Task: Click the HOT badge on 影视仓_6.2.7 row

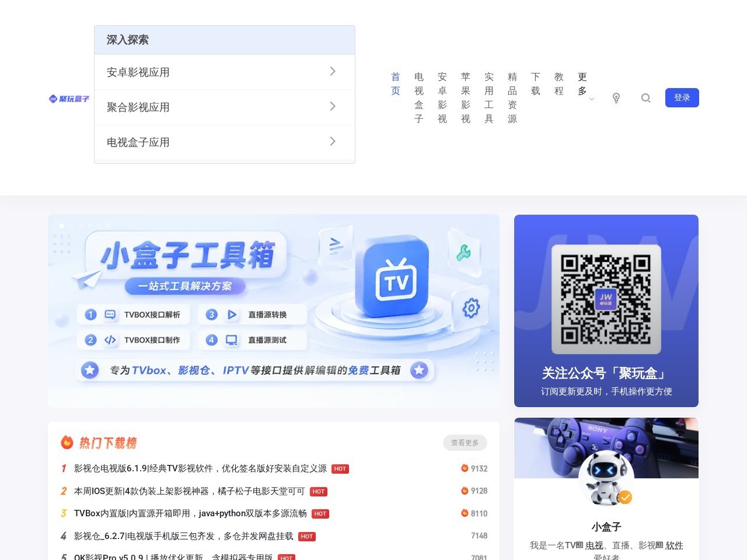Action: (x=307, y=536)
